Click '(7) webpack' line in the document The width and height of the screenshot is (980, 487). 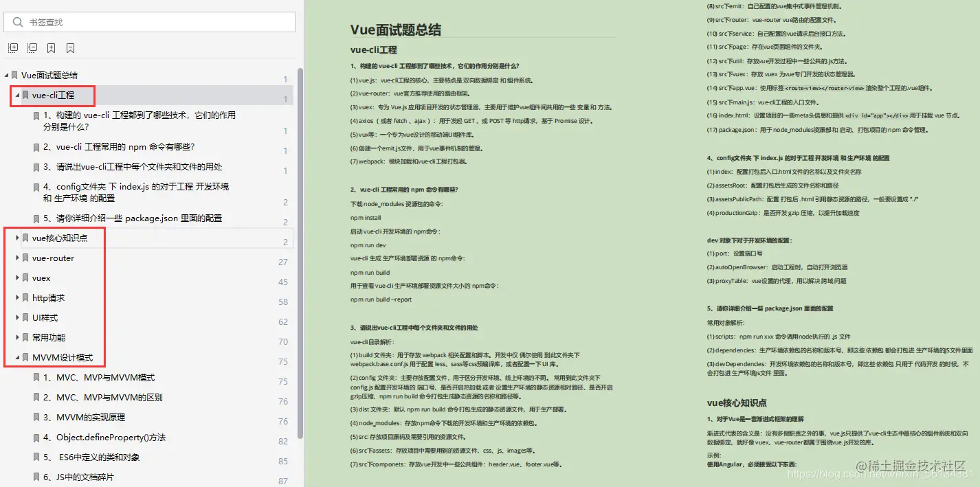point(408,161)
